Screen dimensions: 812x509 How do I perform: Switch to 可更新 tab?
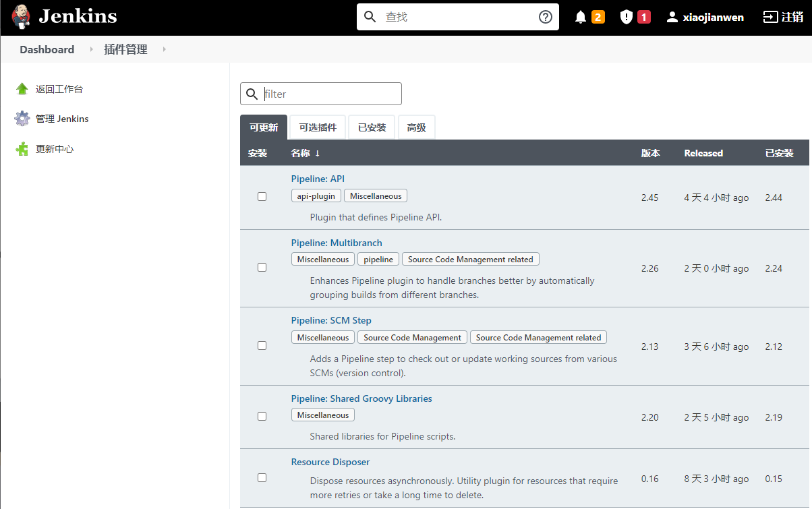(x=264, y=127)
